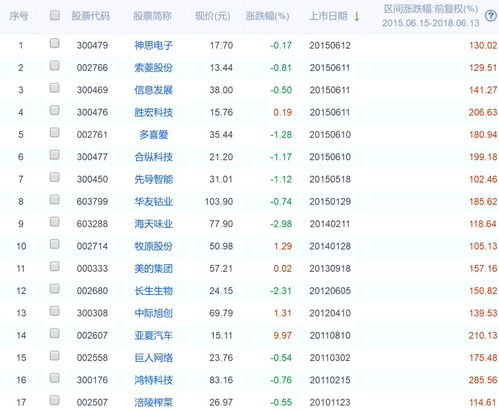Tick the checkbox for 300308
The image size is (499, 410).
click(55, 311)
